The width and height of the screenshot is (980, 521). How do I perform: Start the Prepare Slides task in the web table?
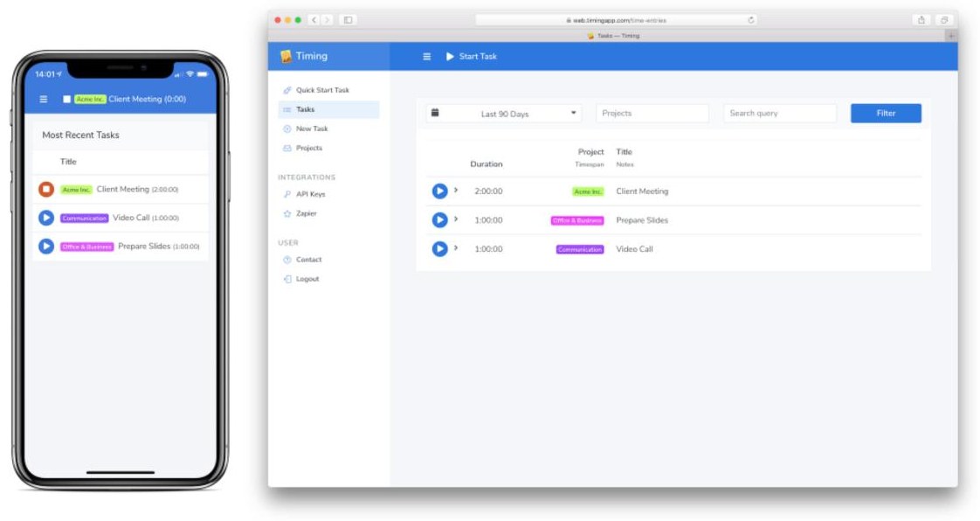440,220
